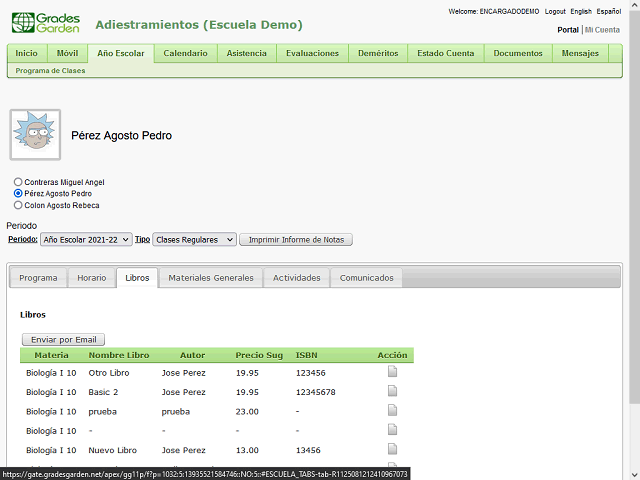Switch to the Materiales Generales tab

tap(211, 278)
